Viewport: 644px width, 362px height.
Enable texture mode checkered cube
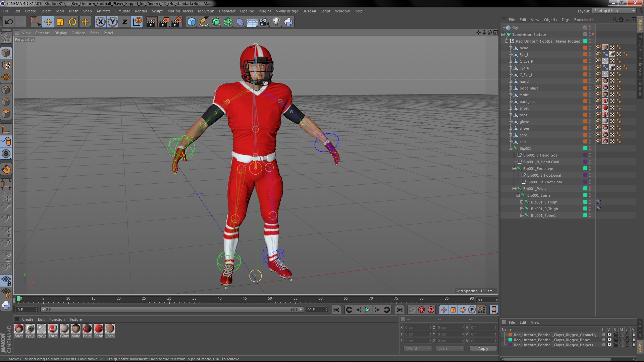click(x=6, y=65)
